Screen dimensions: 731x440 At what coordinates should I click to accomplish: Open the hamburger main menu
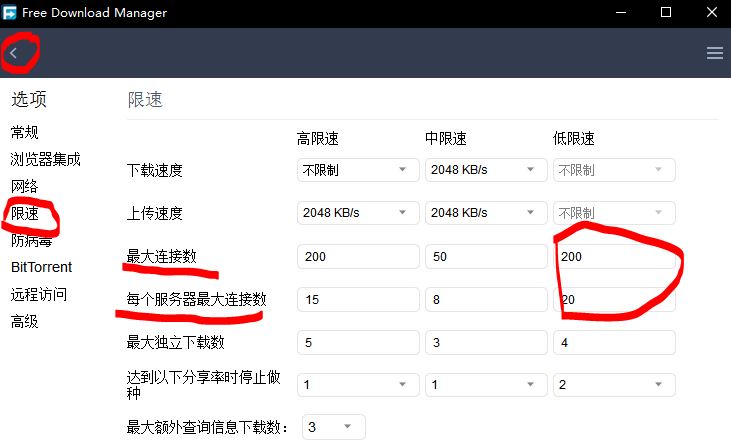pyautogui.click(x=715, y=53)
